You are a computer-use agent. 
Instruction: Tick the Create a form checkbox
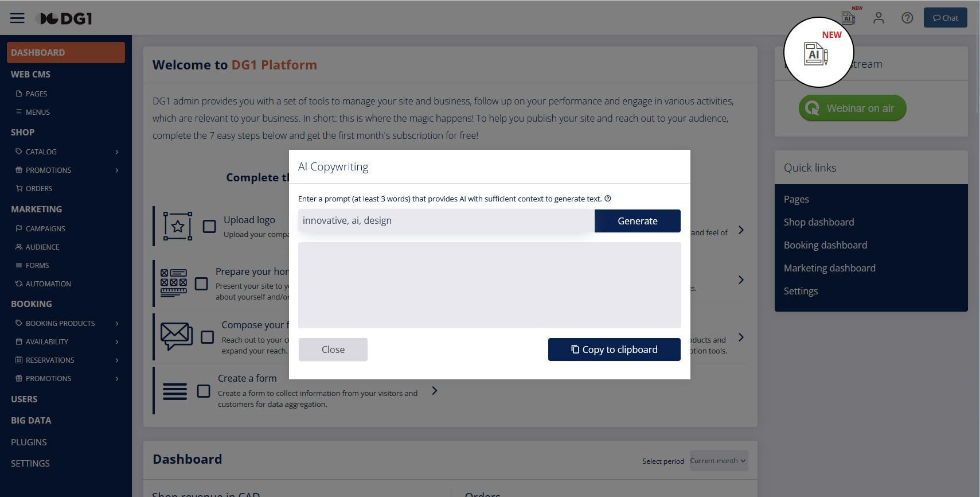204,391
